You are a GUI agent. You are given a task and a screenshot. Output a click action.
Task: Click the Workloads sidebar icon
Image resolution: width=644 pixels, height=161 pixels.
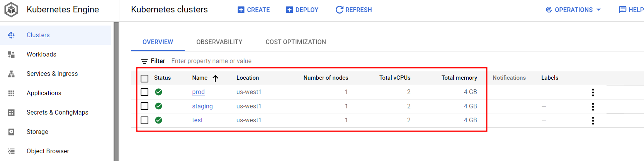click(11, 55)
